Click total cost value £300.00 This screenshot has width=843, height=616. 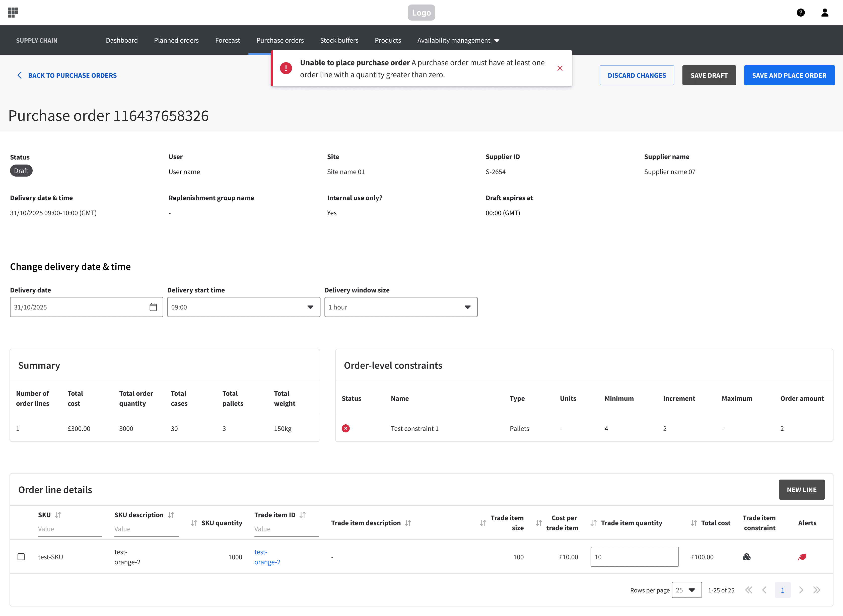point(79,428)
